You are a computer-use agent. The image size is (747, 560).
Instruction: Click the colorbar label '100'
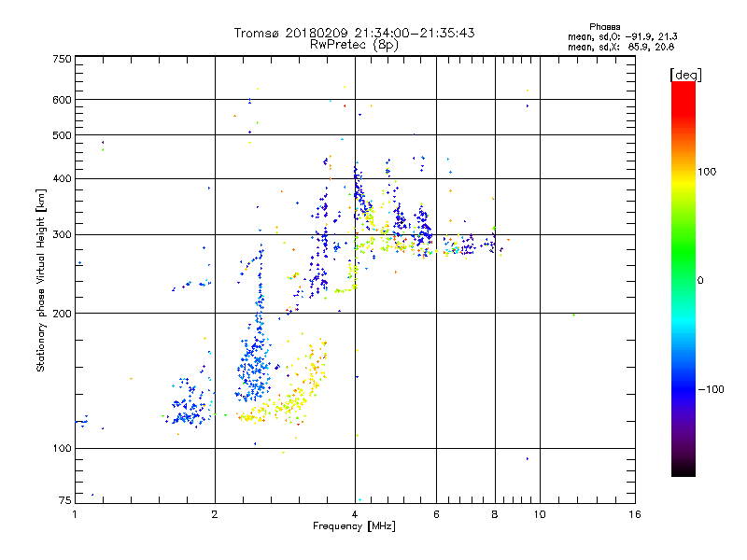(x=707, y=172)
